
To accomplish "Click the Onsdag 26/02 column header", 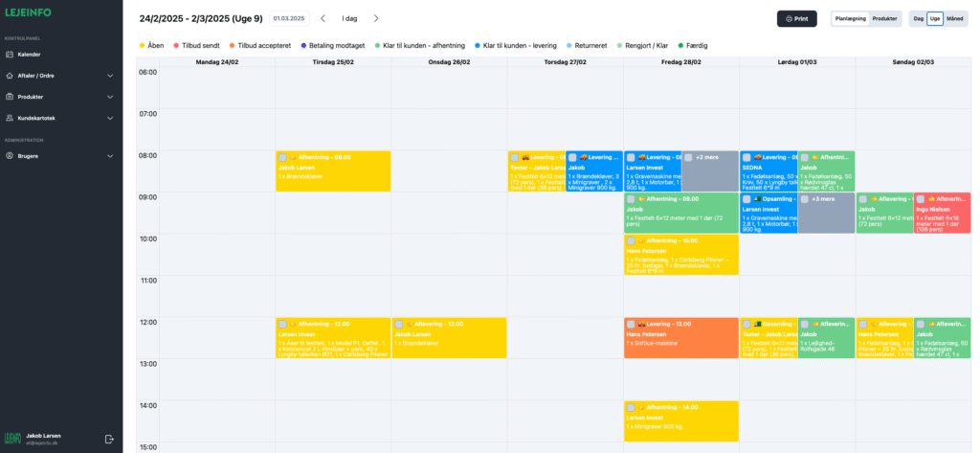I will pos(449,62).
